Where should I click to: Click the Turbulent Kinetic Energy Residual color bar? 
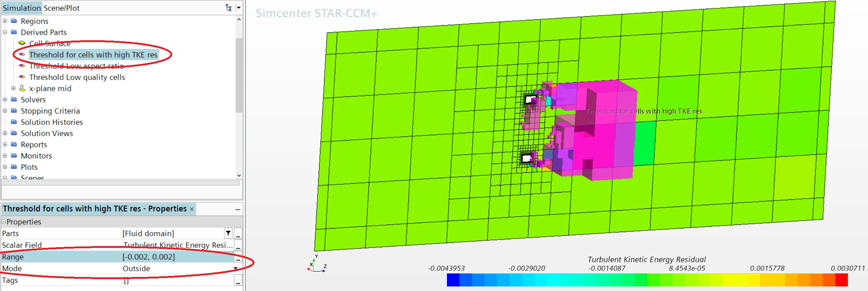(647, 280)
